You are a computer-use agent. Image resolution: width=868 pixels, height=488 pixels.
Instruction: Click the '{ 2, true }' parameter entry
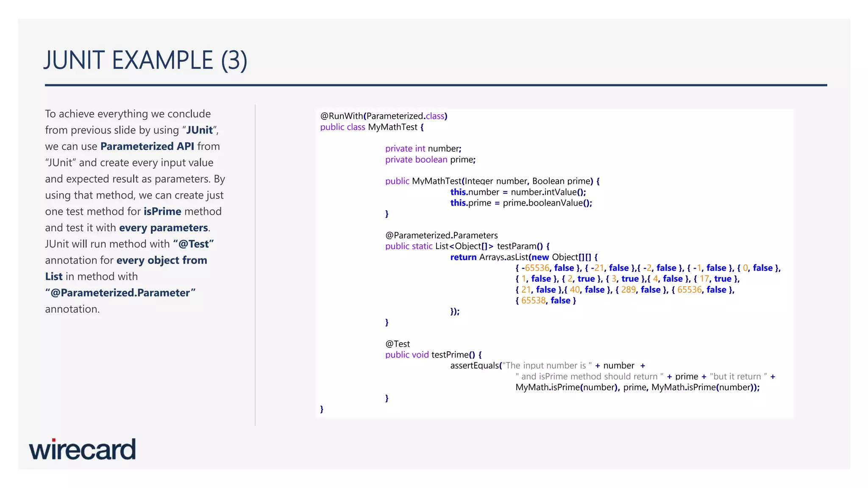pyautogui.click(x=581, y=279)
